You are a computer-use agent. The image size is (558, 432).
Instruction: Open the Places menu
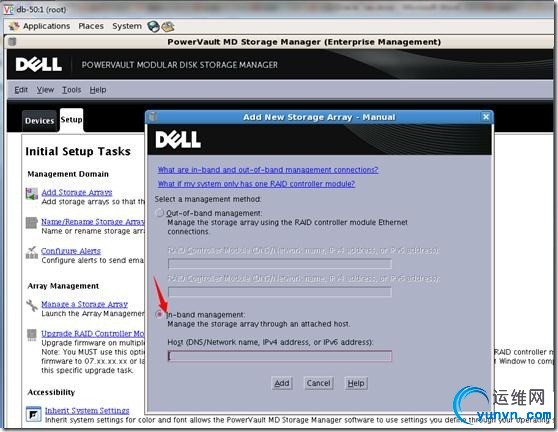click(91, 26)
